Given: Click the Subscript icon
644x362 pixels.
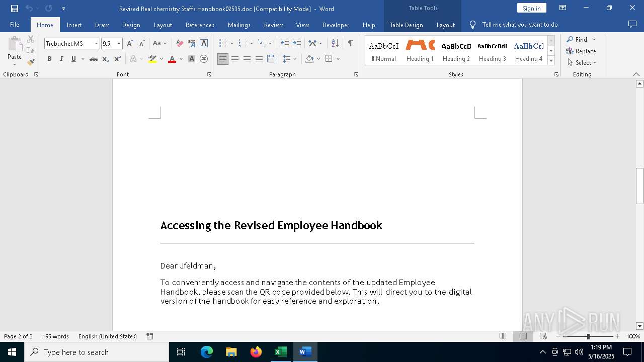Looking at the screenshot, I should (x=106, y=59).
